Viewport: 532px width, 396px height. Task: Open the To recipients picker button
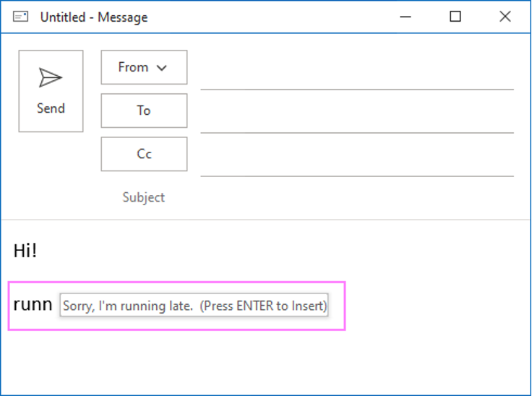pos(144,111)
